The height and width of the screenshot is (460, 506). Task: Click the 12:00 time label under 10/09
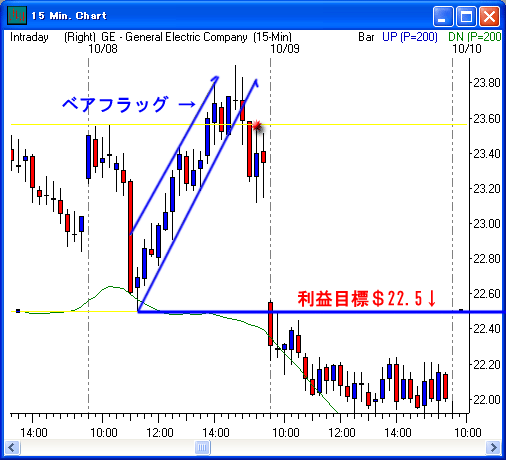coord(342,433)
